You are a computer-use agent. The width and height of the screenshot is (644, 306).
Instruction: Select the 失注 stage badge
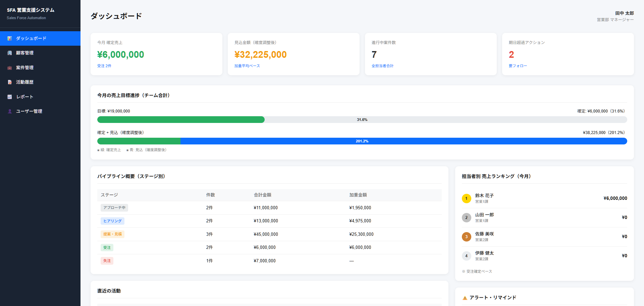pos(107,261)
